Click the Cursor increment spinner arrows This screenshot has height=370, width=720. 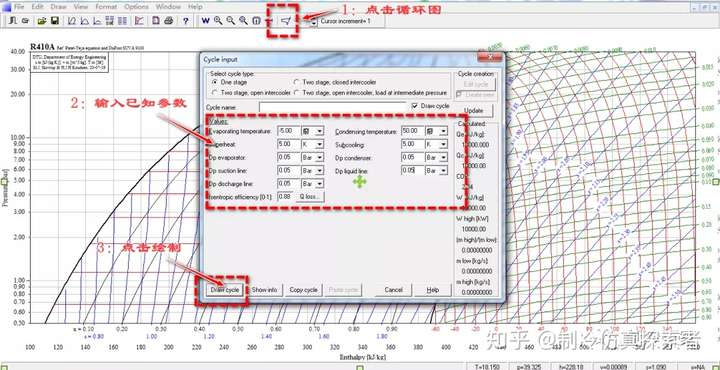(x=313, y=21)
